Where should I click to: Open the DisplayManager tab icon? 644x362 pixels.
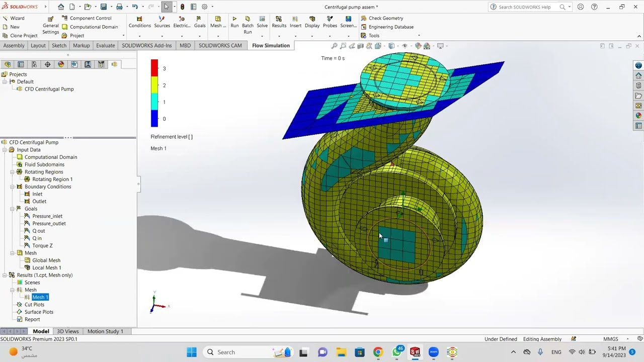click(61, 64)
